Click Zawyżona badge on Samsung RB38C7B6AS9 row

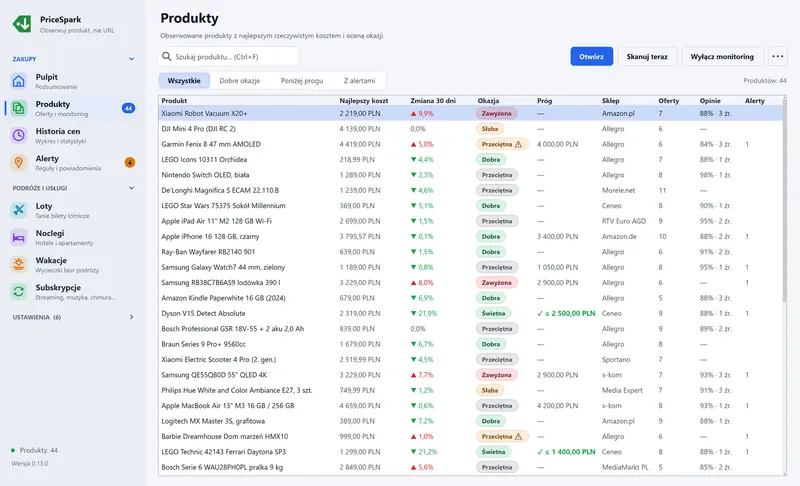point(496,283)
